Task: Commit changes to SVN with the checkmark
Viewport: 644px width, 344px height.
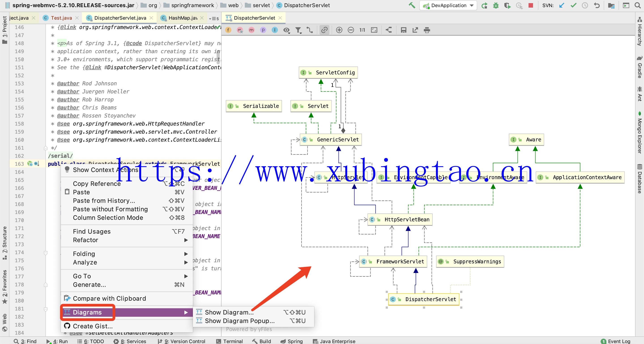Action: point(573,5)
